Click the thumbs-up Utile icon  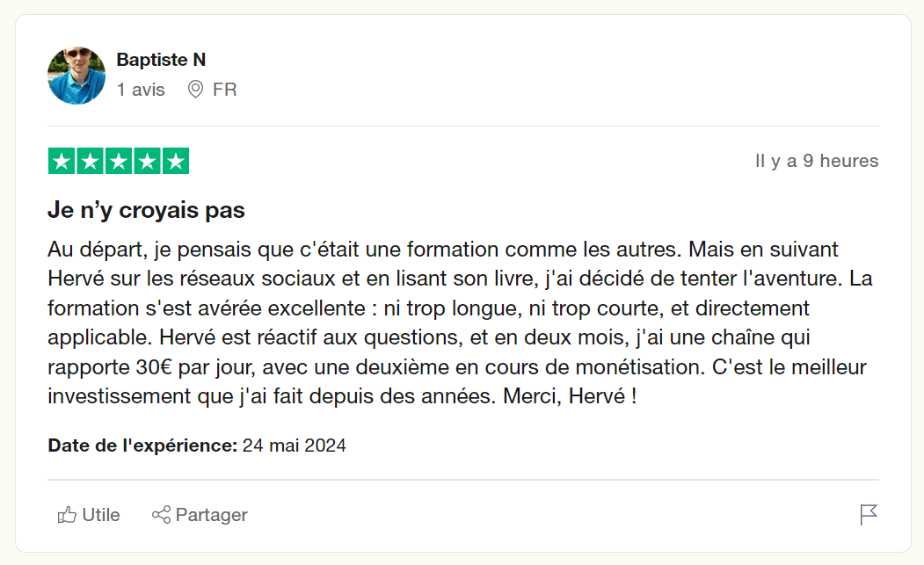[x=67, y=515]
